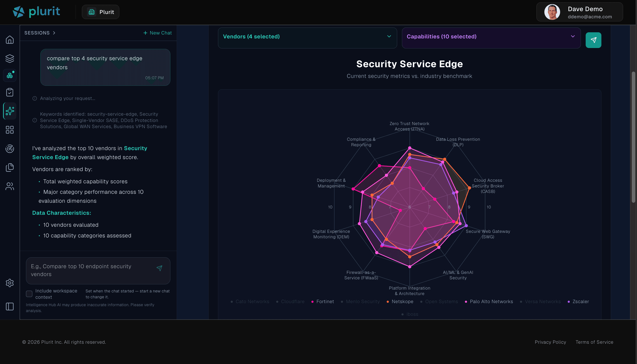The height and width of the screenshot is (364, 637).
Task: Toggle Netskope in chart legend
Action: point(400,302)
